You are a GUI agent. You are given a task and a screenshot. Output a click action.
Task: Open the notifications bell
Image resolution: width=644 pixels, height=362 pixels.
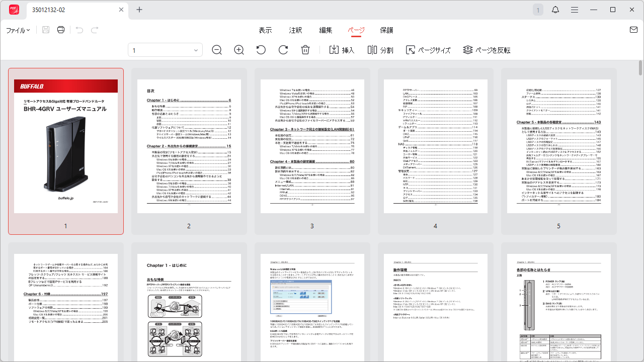[555, 10]
